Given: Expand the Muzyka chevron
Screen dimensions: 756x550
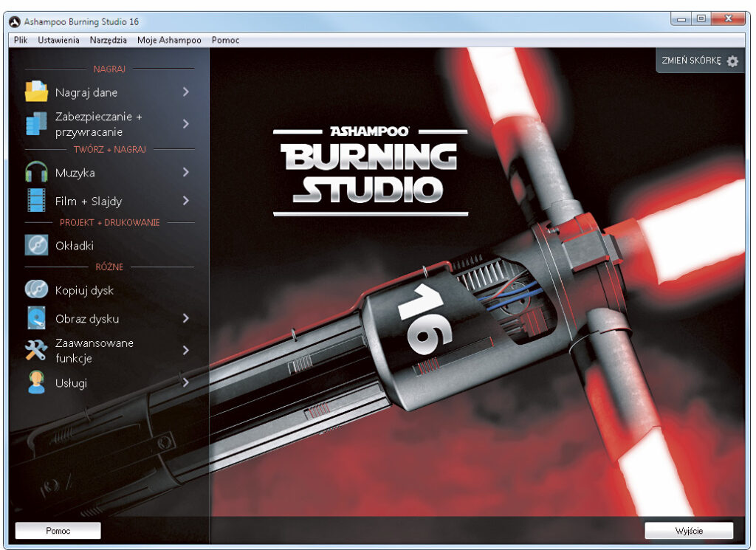Looking at the screenshot, I should [186, 171].
